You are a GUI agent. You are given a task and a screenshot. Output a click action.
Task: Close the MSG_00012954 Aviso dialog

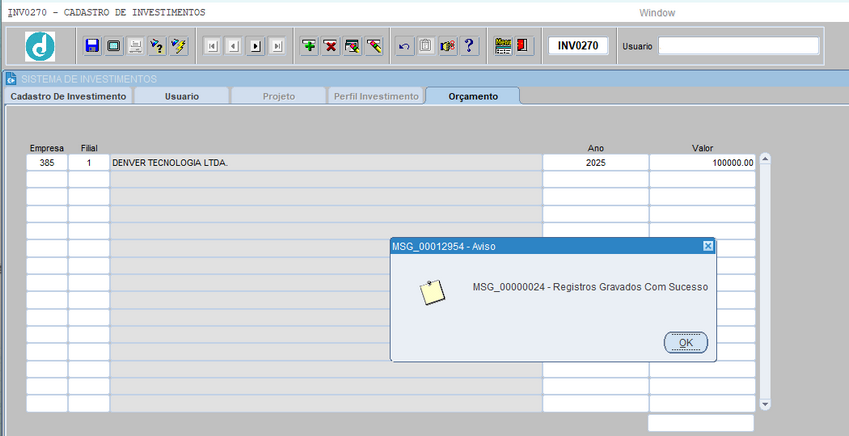click(x=708, y=246)
